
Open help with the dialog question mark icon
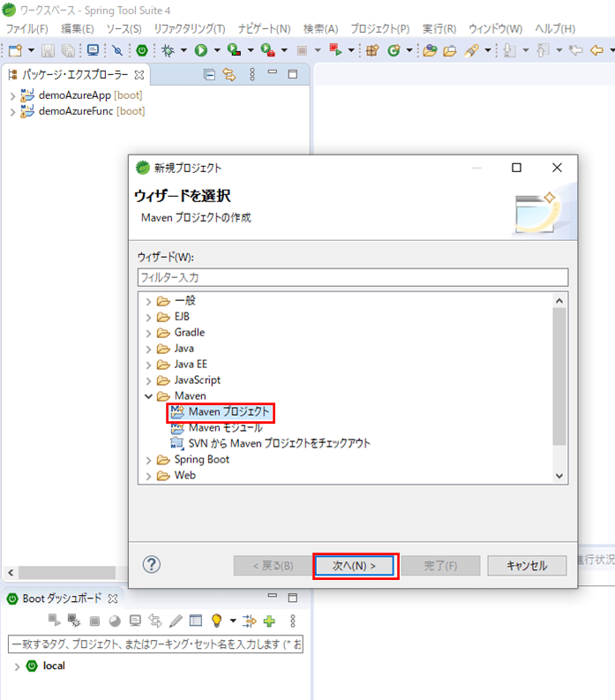pyautogui.click(x=152, y=565)
